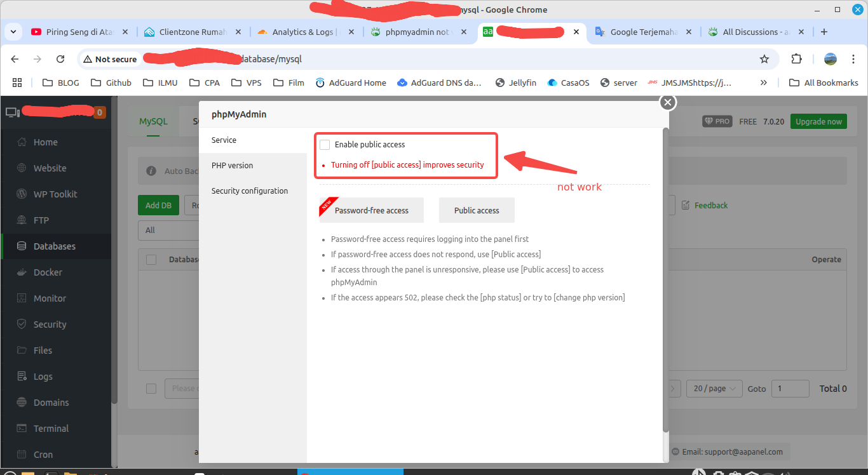Click the Files folder icon in sidebar
The width and height of the screenshot is (868, 475).
22,351
